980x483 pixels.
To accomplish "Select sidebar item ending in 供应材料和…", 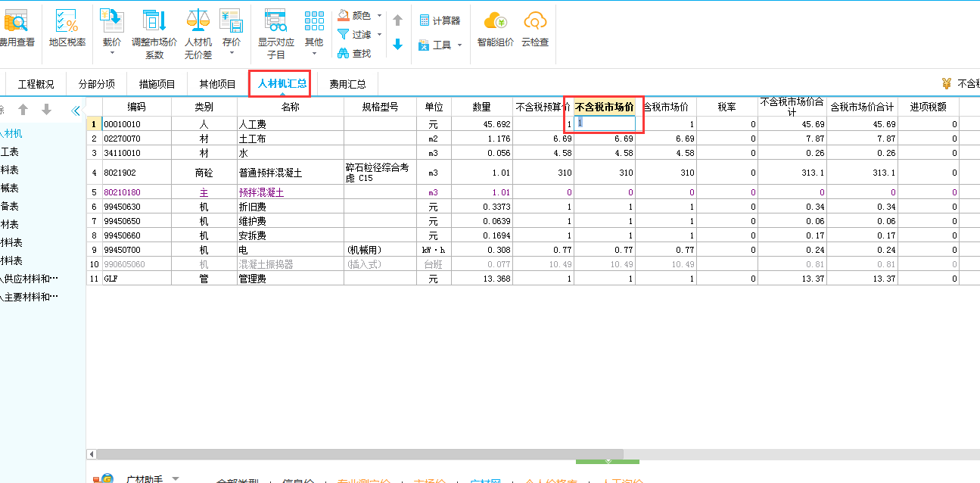I will pos(30,279).
